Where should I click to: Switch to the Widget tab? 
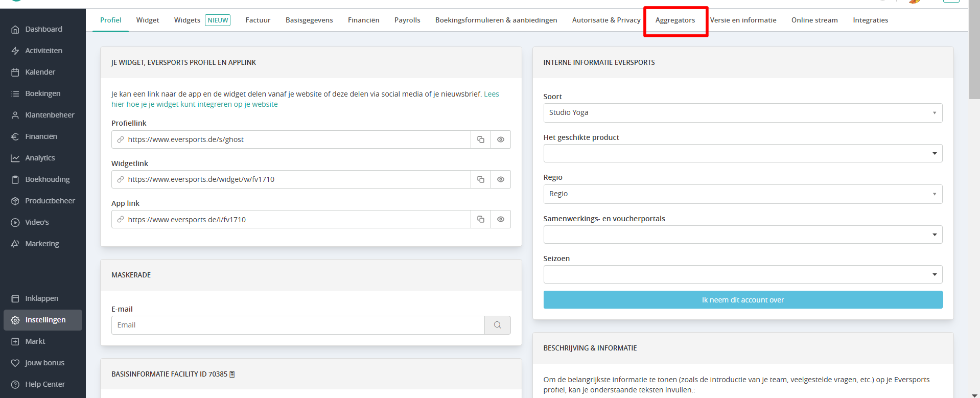pyautogui.click(x=148, y=20)
